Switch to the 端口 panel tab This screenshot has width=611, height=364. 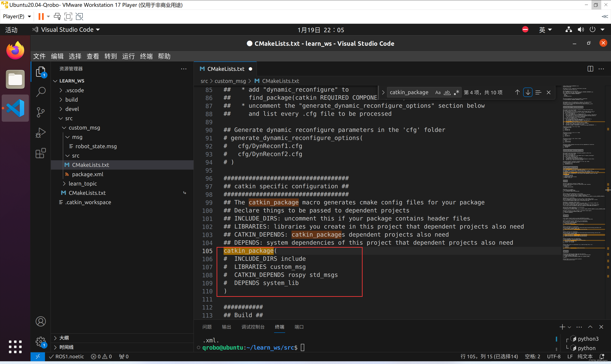299,327
